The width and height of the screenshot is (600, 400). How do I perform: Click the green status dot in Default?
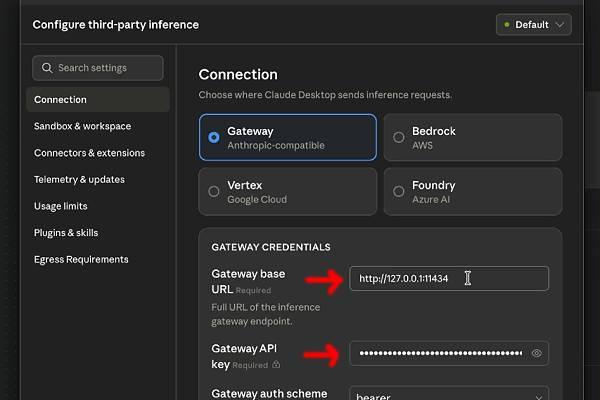pyautogui.click(x=507, y=25)
